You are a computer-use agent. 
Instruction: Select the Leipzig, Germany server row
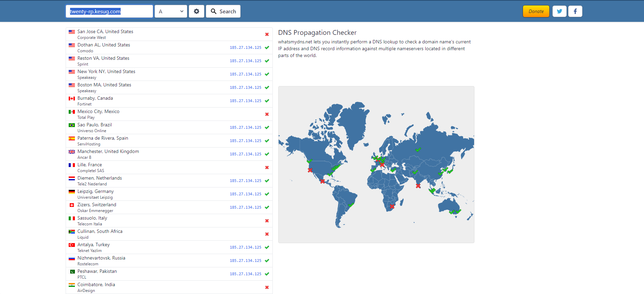[x=169, y=194]
